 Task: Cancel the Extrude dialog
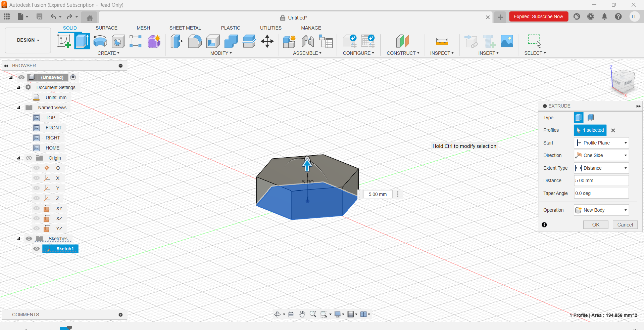click(x=625, y=225)
